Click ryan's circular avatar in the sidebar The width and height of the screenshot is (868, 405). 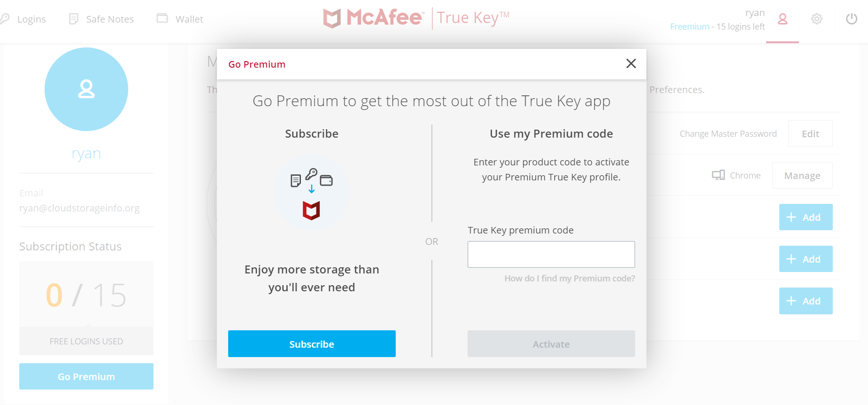point(86,89)
